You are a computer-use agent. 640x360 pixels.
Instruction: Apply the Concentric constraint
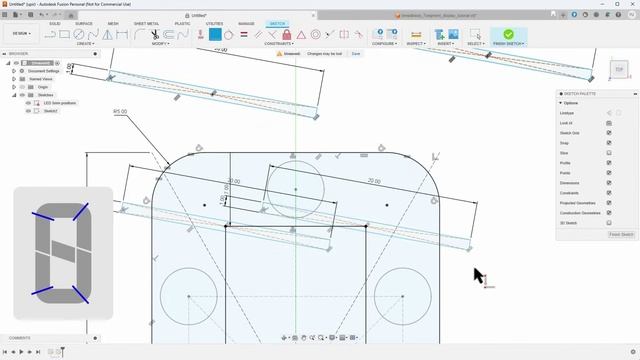click(316, 35)
